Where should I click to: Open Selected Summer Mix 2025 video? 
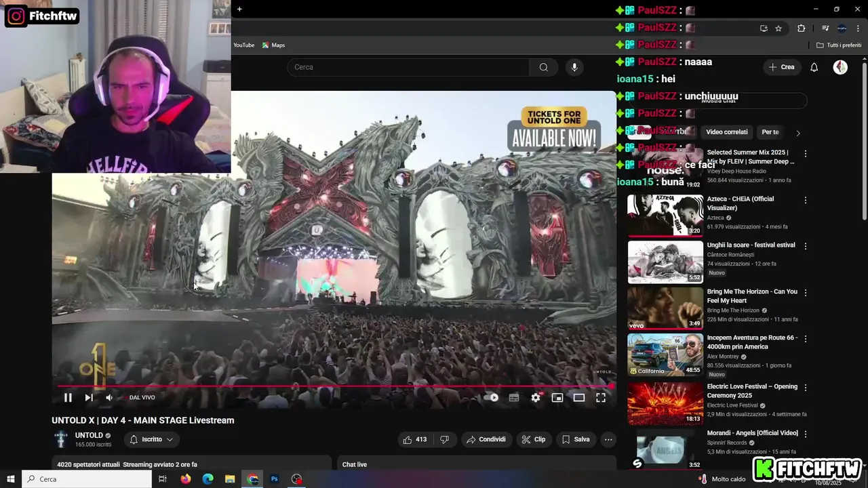pos(751,157)
